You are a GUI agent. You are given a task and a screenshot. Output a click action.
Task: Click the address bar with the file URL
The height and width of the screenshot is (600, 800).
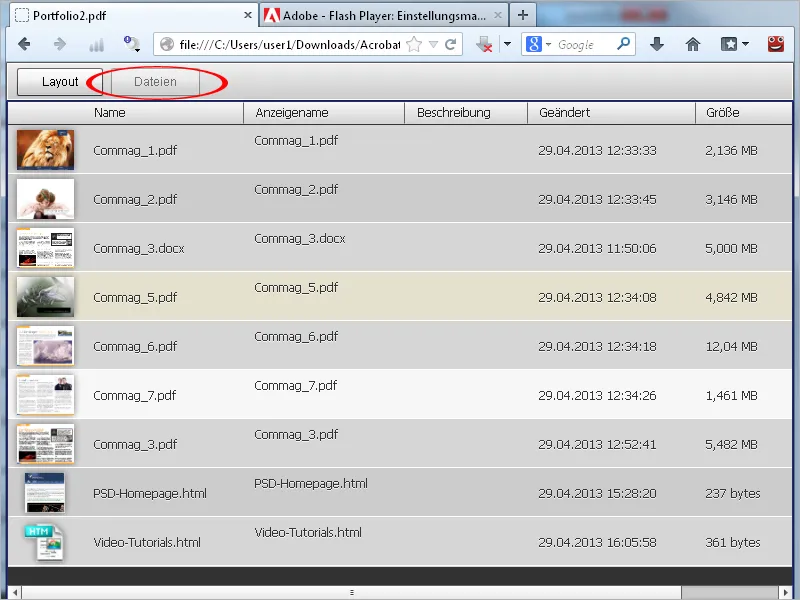289,45
